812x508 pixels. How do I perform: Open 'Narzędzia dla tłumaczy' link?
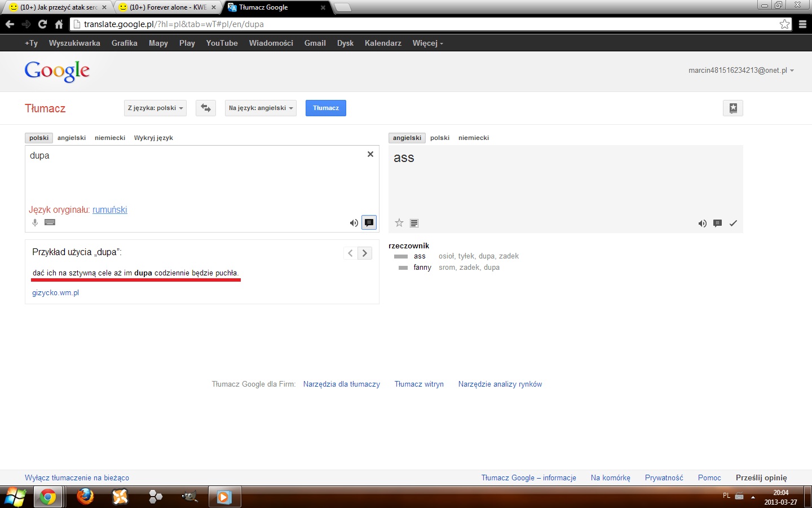(x=342, y=384)
